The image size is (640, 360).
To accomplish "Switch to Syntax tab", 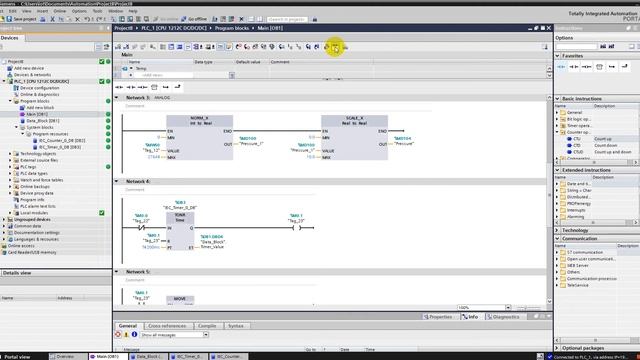I will point(236,326).
